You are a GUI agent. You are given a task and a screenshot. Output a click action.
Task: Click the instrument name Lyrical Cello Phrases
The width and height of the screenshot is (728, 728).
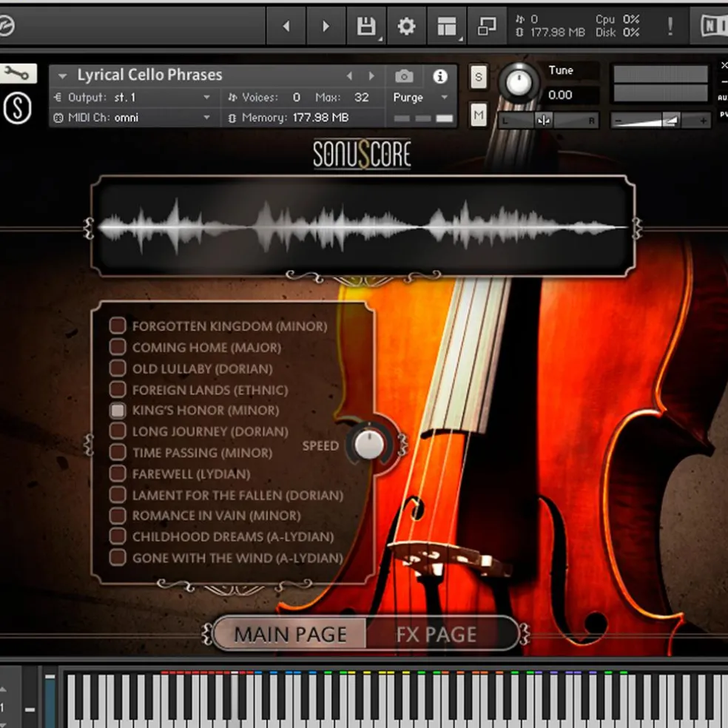tap(149, 75)
